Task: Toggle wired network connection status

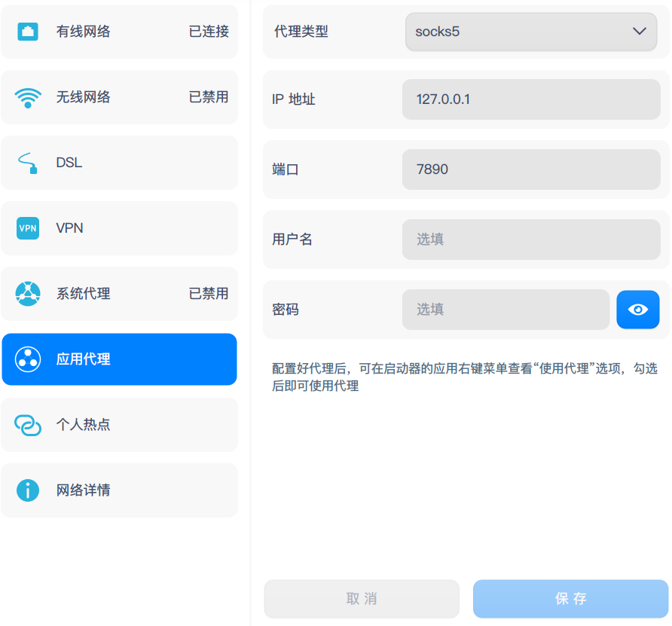Action: 119,32
